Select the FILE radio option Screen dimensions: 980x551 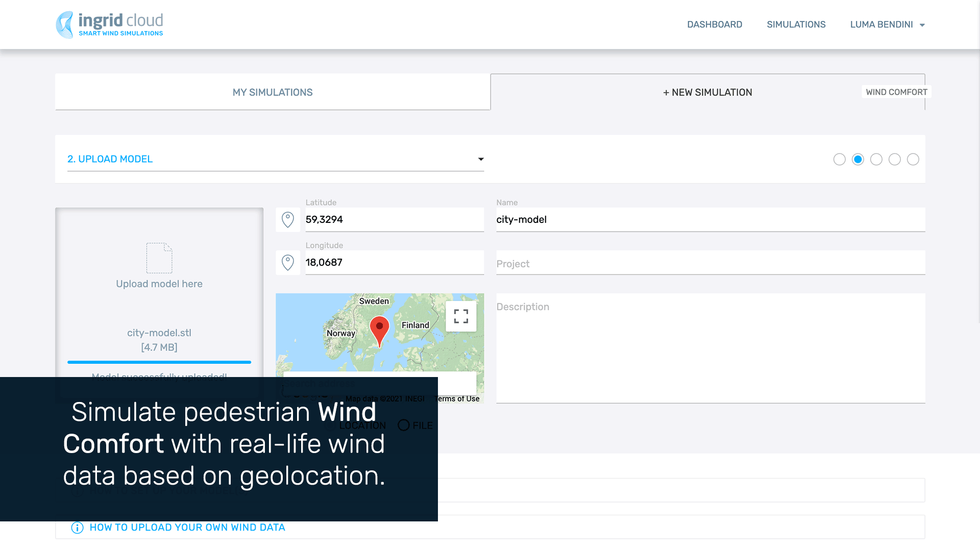(415, 425)
